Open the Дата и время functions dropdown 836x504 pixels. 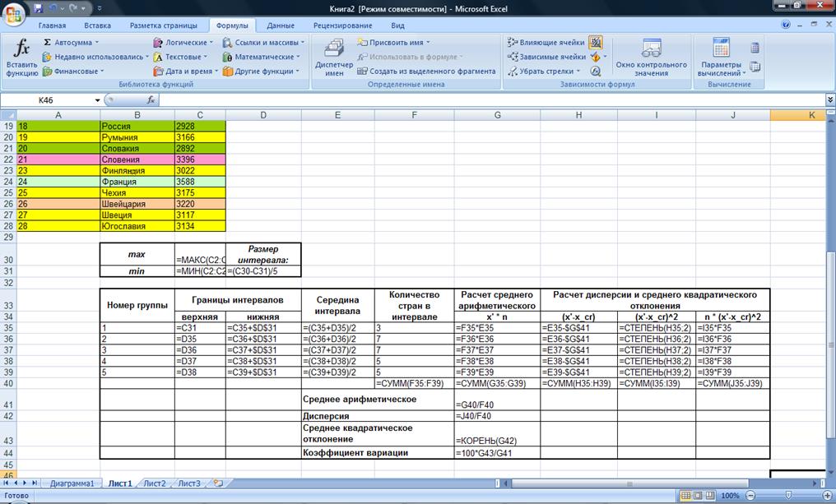(x=185, y=71)
